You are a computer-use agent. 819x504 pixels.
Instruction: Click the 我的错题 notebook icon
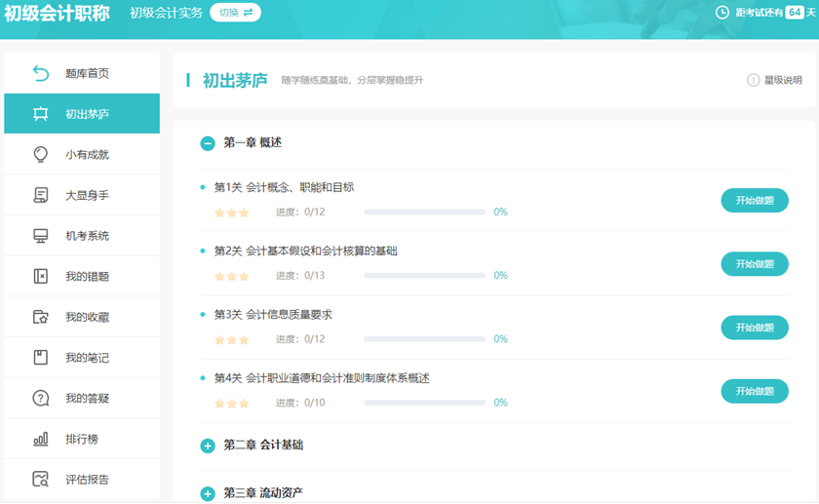pos(40,277)
